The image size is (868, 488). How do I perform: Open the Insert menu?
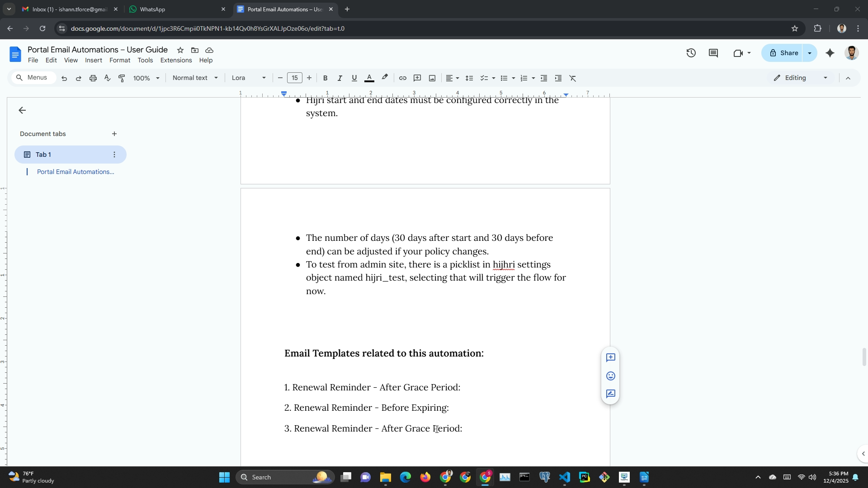pyautogui.click(x=93, y=60)
